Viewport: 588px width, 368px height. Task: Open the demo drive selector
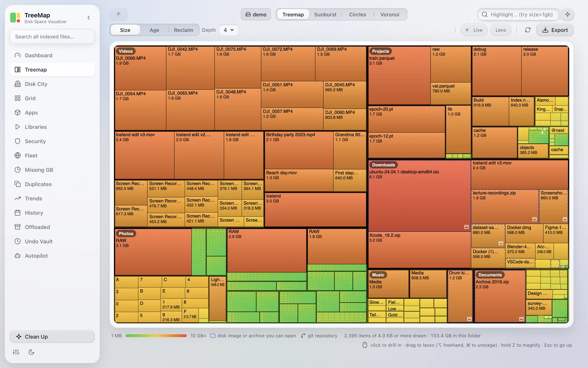point(256,14)
